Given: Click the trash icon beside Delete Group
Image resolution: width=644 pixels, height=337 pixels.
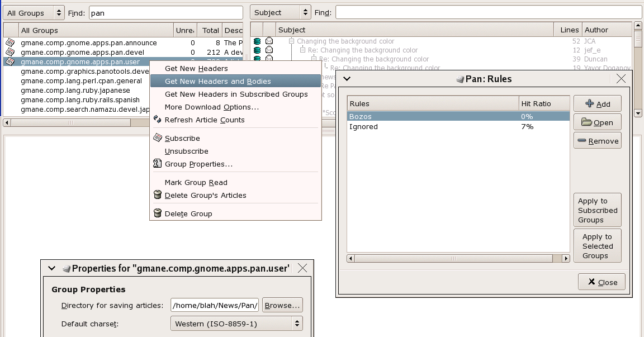Looking at the screenshot, I should tap(157, 213).
